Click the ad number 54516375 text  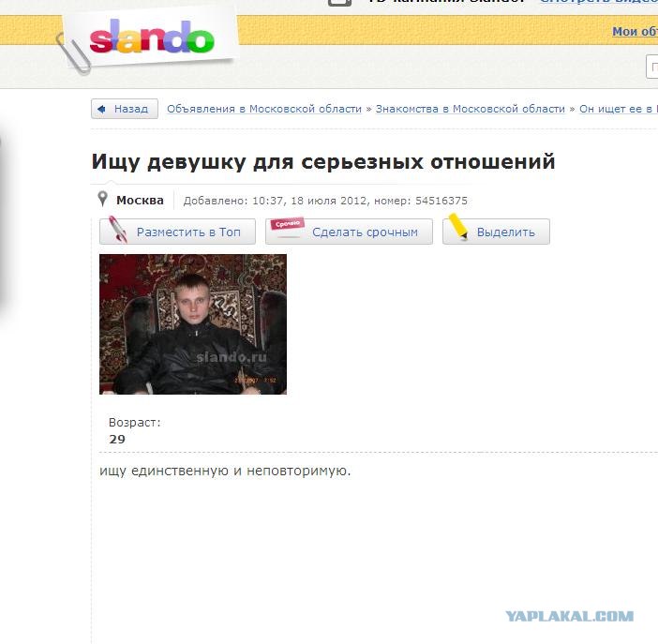tap(441, 201)
